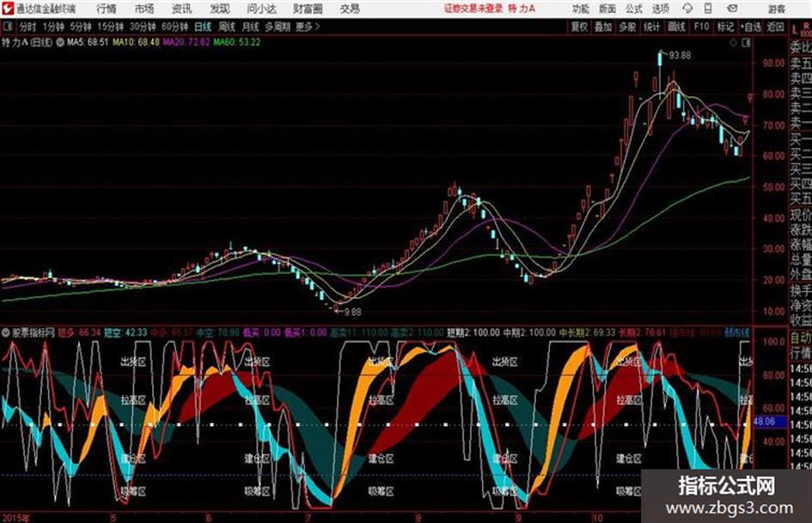Click the 通达信 red logo icon

coord(7,9)
